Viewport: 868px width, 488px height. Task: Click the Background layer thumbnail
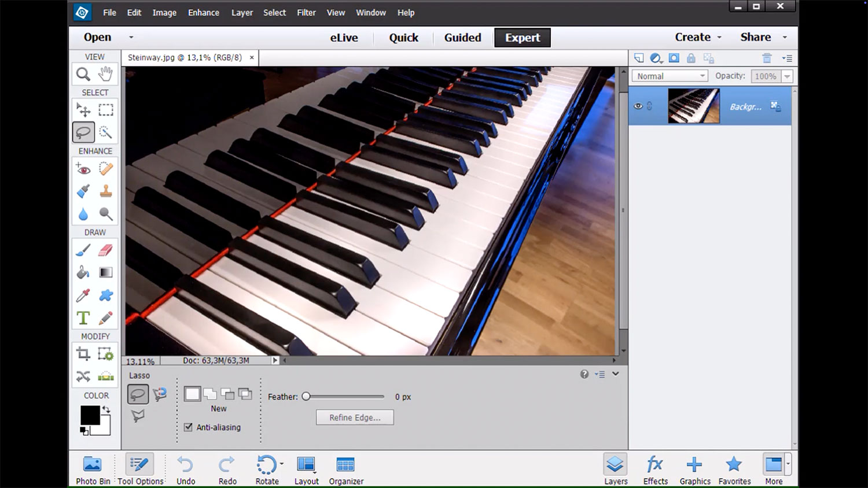point(693,106)
